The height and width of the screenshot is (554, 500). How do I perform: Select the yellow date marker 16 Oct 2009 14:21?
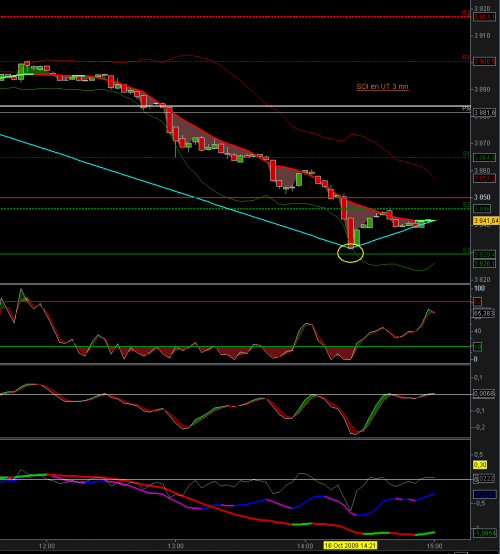point(350,546)
